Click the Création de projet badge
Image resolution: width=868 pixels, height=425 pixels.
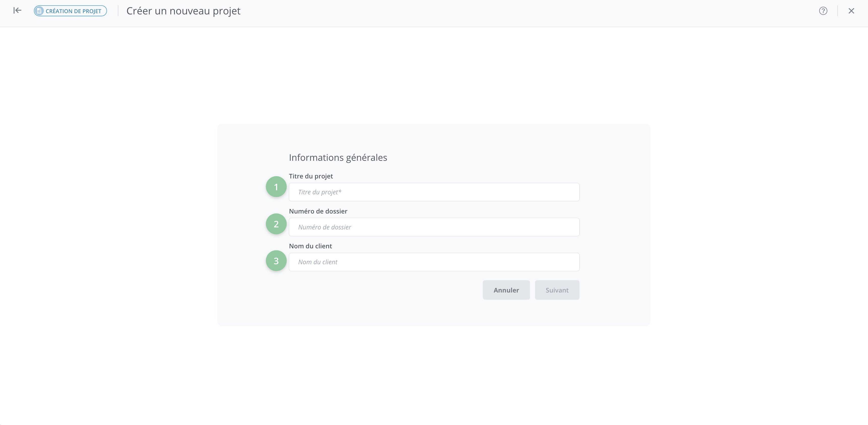click(x=70, y=11)
